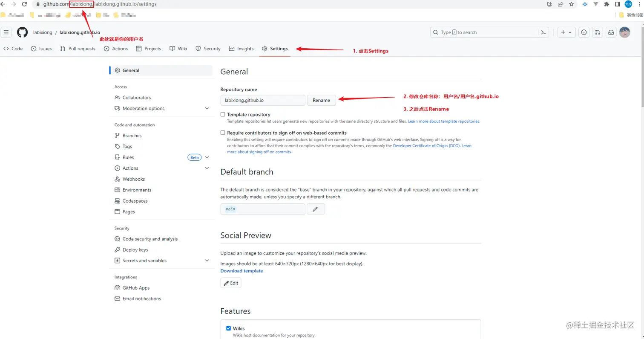The image size is (644, 339).
Task: Click the GitHub octocat logo
Action: tap(22, 32)
